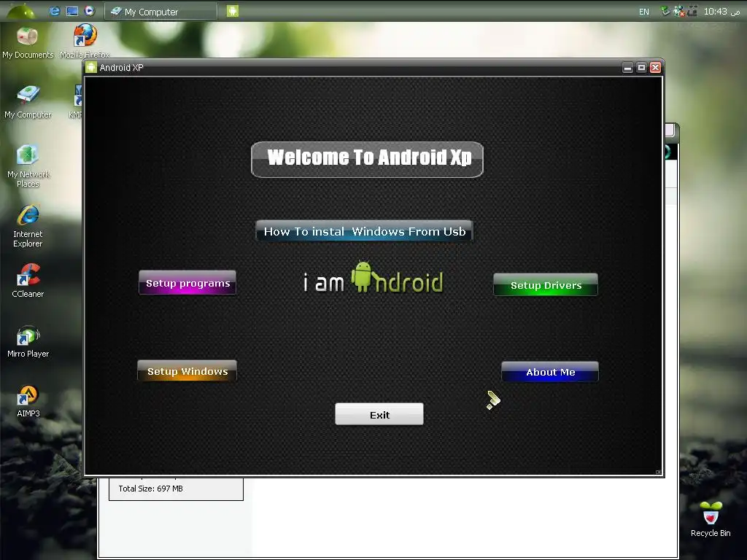Switch to My Computer taskbar button
The width and height of the screenshot is (747, 560).
[x=161, y=12]
